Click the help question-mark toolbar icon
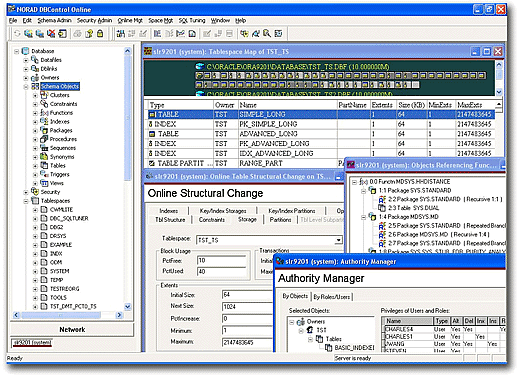The image size is (520, 378). [x=89, y=34]
